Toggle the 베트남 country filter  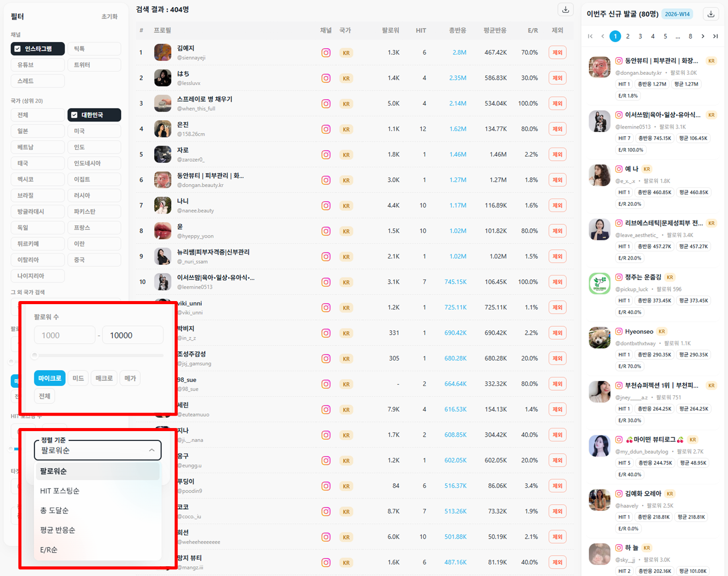point(38,147)
